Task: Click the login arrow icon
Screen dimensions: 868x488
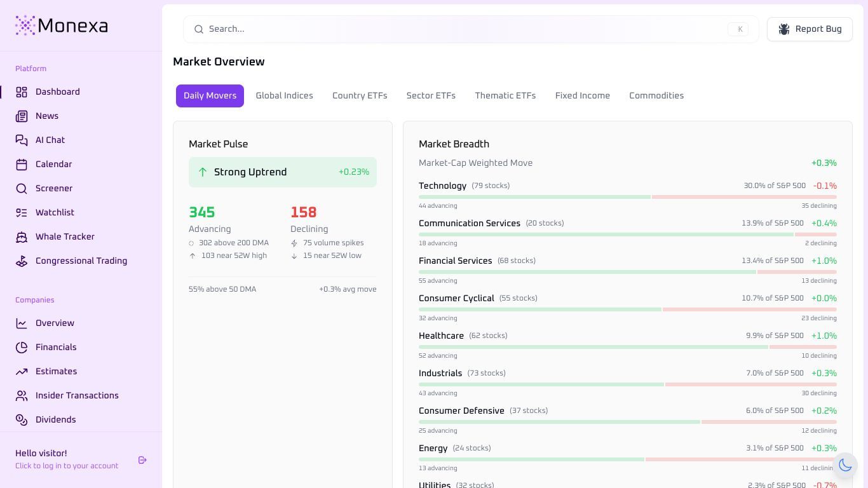Action: click(142, 460)
